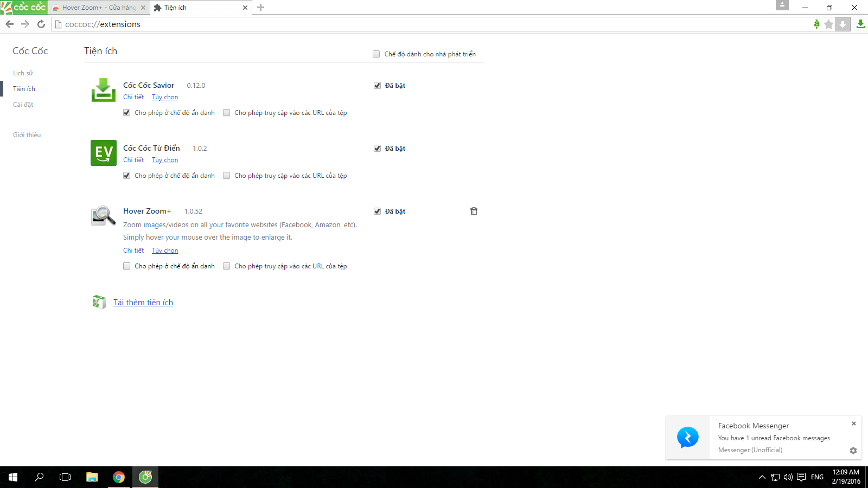Select the Tiện ích browser tab

tap(200, 8)
